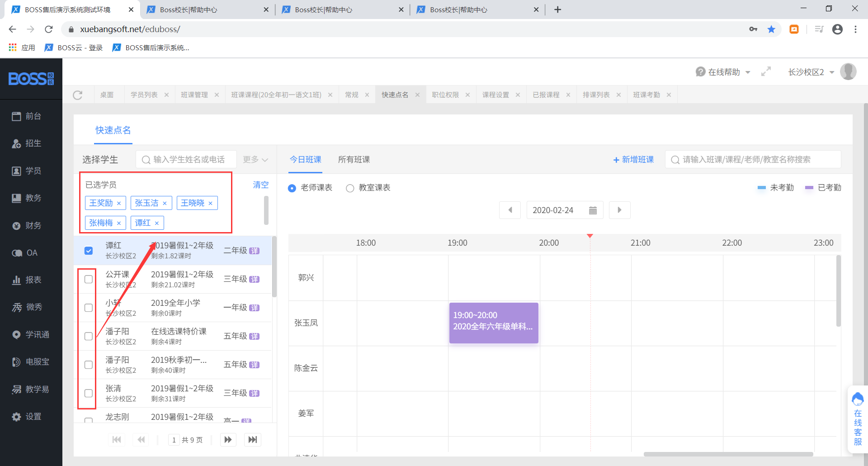Click the BOSS云 - 登录 bookmark
Screen dimensions: 868x466
(74, 48)
